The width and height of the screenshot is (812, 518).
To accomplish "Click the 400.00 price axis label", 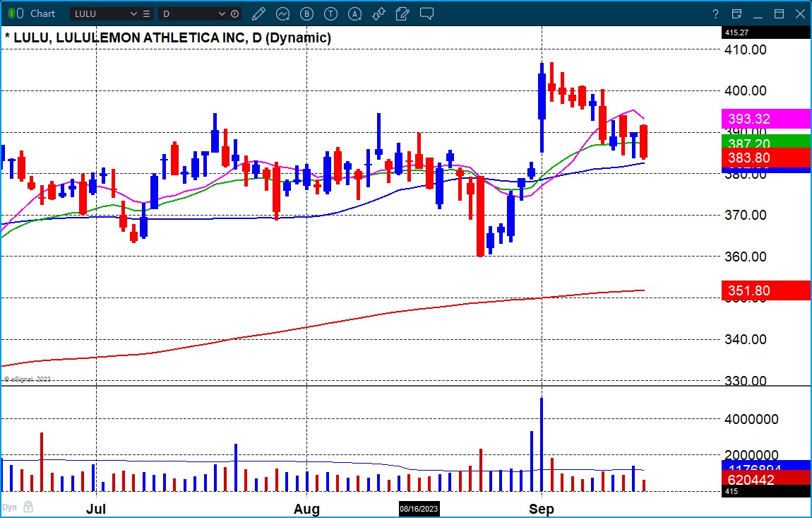I will coord(745,90).
